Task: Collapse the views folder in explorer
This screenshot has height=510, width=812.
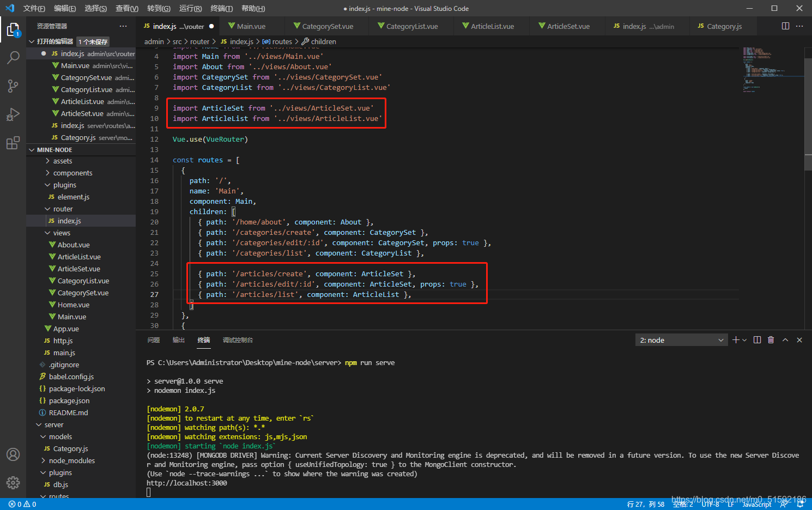Action: (62, 233)
